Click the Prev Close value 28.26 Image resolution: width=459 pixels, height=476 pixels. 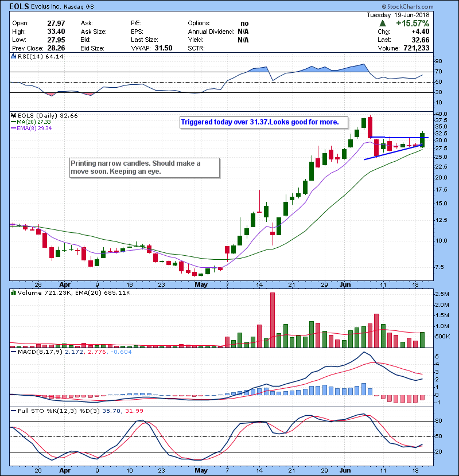click(56, 48)
